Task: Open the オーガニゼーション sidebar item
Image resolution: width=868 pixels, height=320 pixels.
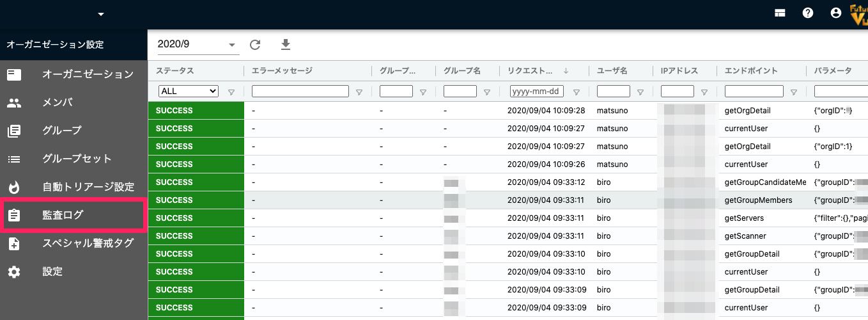Action: (x=74, y=74)
